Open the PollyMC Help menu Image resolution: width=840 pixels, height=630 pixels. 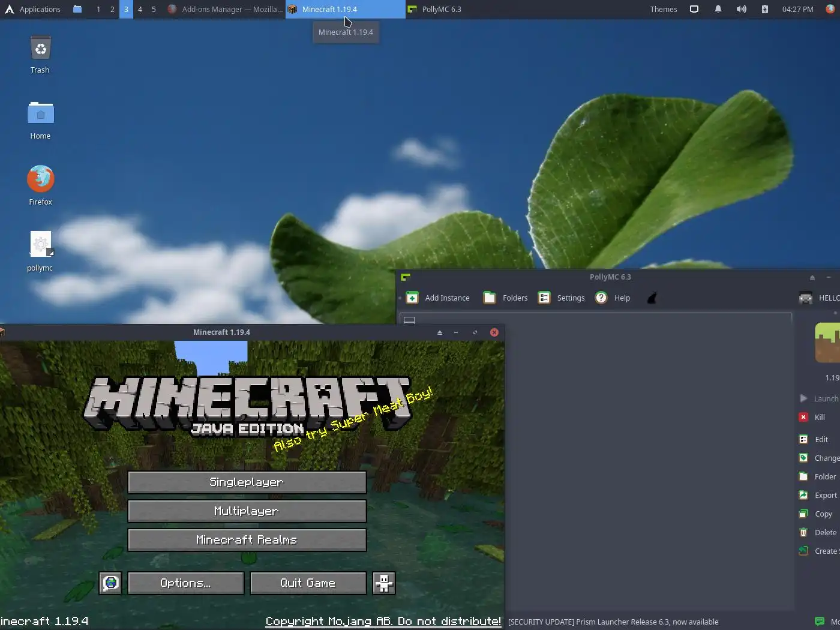pyautogui.click(x=613, y=298)
